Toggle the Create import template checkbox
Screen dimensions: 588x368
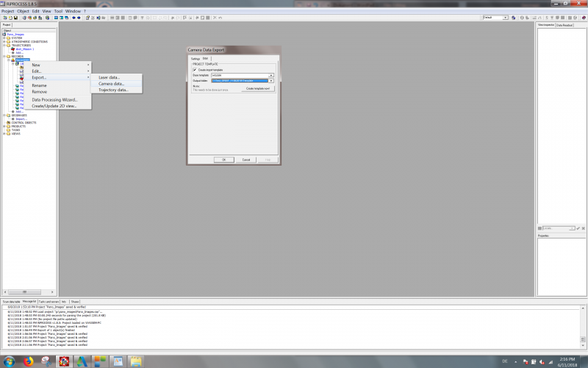coord(195,70)
